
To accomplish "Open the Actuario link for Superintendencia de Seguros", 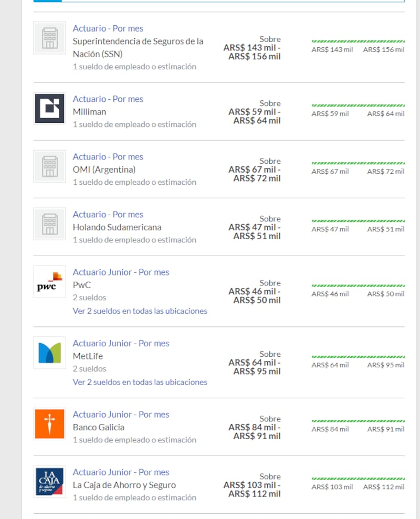I will (108, 28).
